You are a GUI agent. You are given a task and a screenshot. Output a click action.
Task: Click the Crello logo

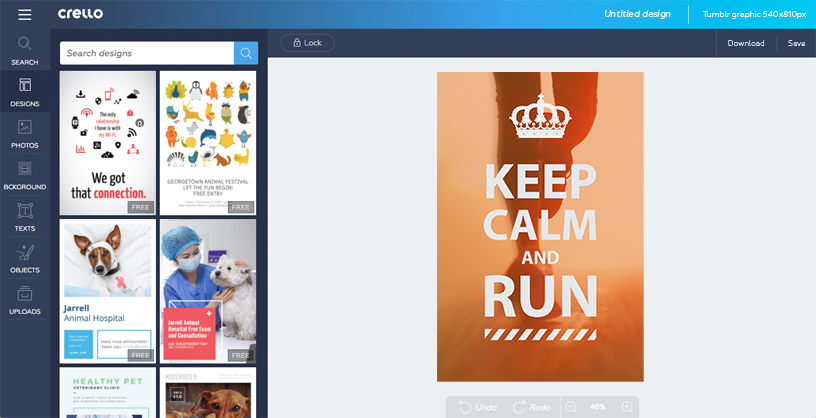pos(80,14)
